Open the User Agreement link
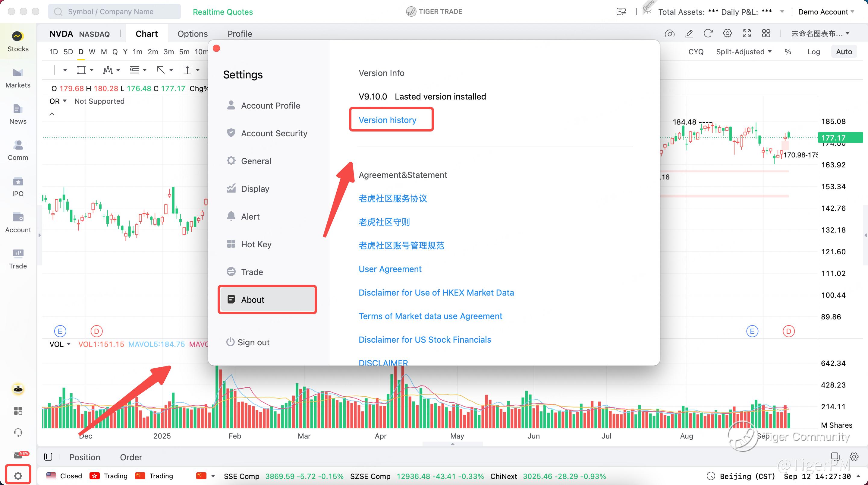This screenshot has width=868, height=485. click(390, 269)
